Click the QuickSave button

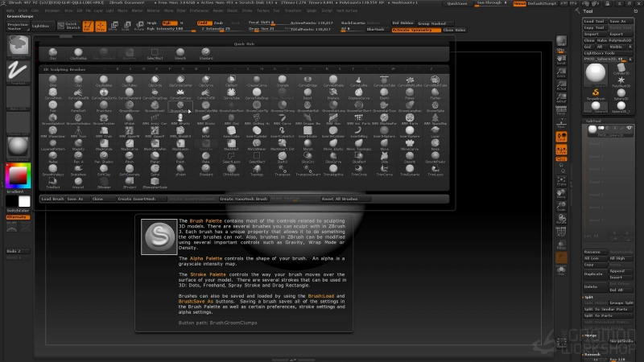(x=457, y=3)
